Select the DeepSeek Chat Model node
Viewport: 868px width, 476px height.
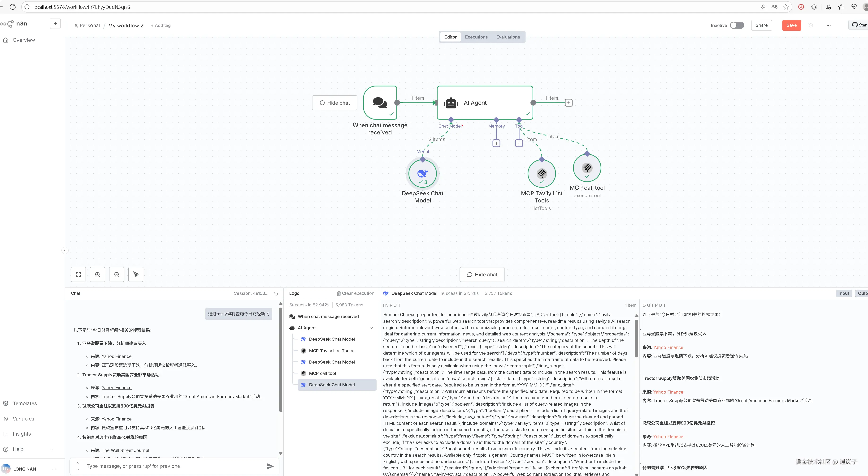[422, 174]
